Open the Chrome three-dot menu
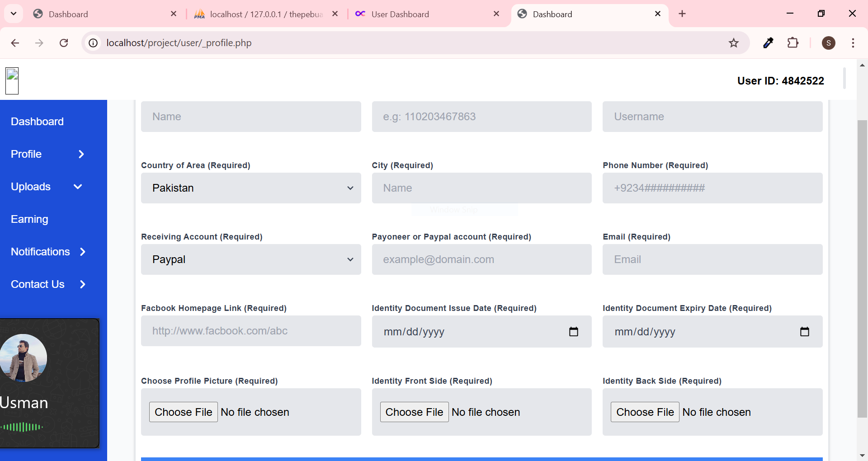 (853, 43)
